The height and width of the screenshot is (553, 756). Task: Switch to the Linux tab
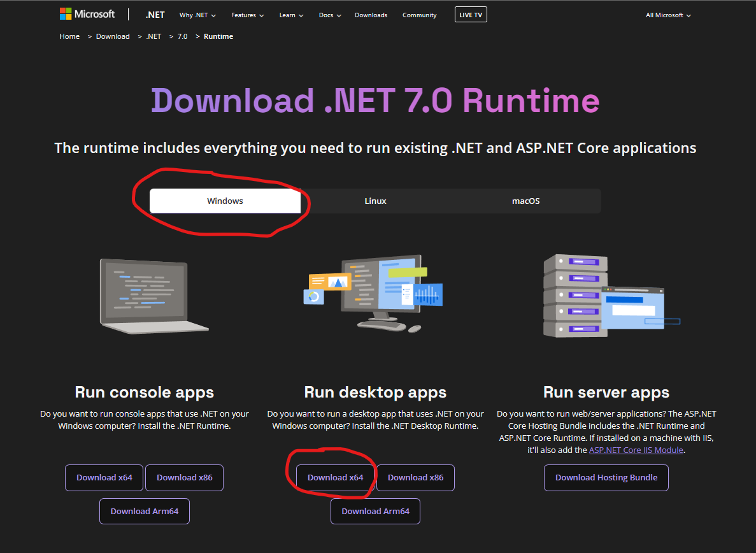click(x=375, y=201)
